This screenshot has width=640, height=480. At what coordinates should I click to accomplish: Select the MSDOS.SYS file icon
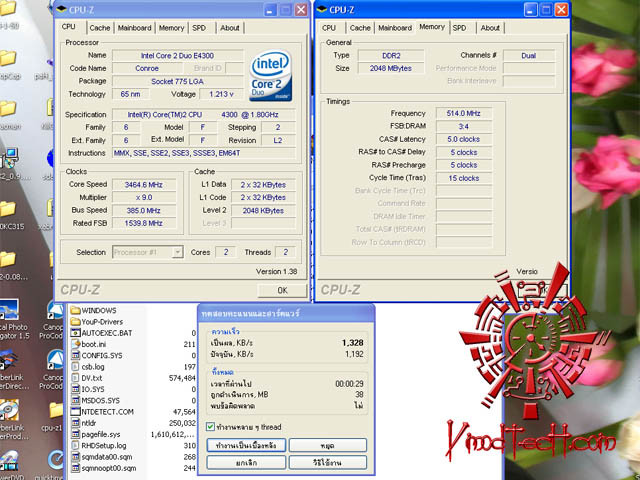(75, 400)
